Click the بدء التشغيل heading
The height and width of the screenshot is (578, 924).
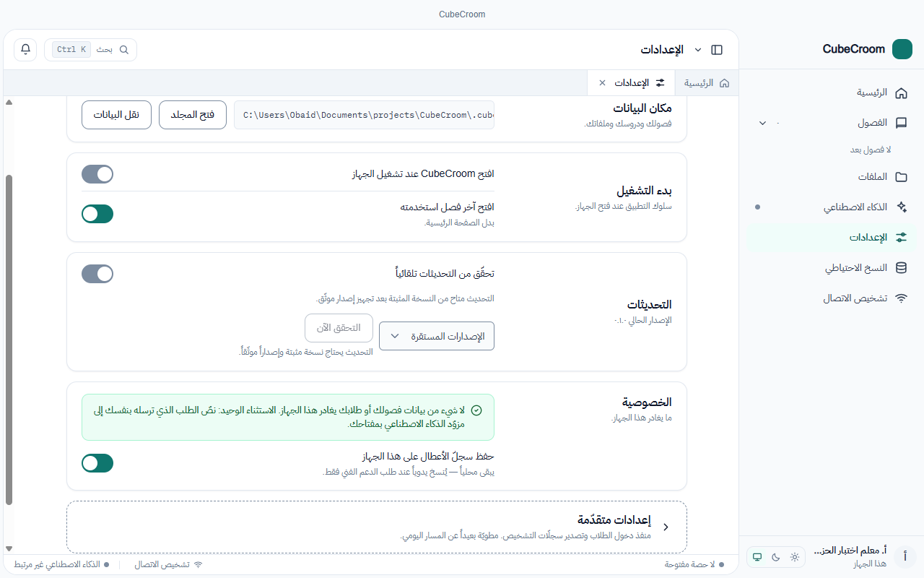pyautogui.click(x=644, y=191)
